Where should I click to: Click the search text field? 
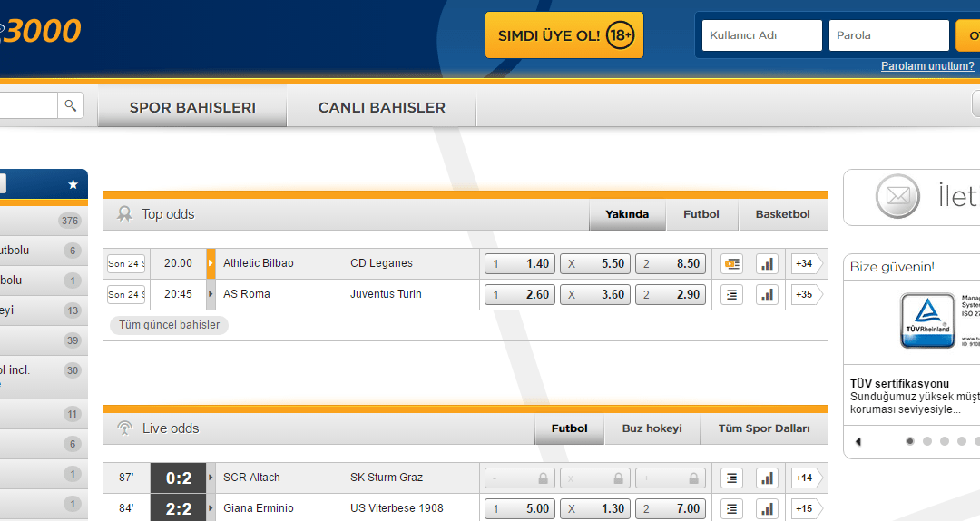pos(28,105)
